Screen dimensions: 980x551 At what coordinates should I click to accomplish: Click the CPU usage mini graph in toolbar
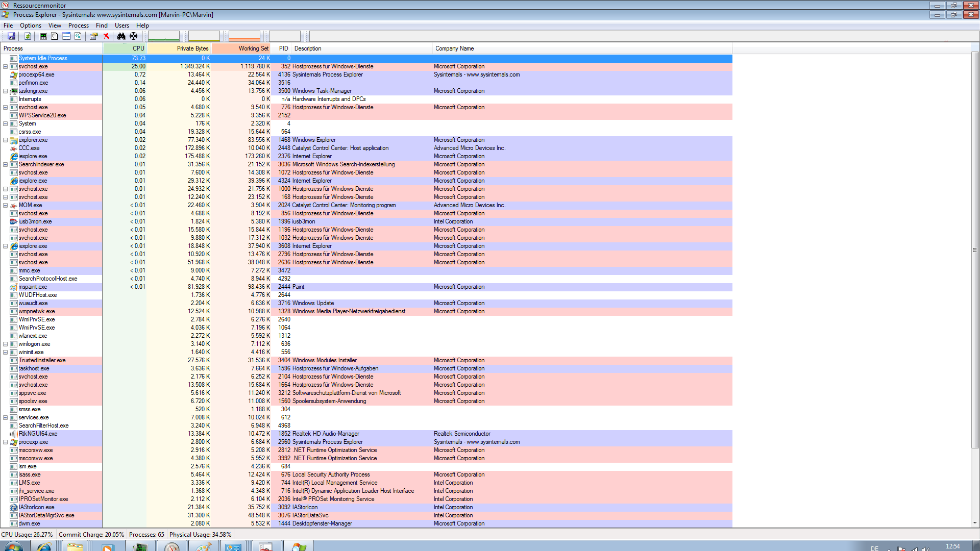point(164,36)
